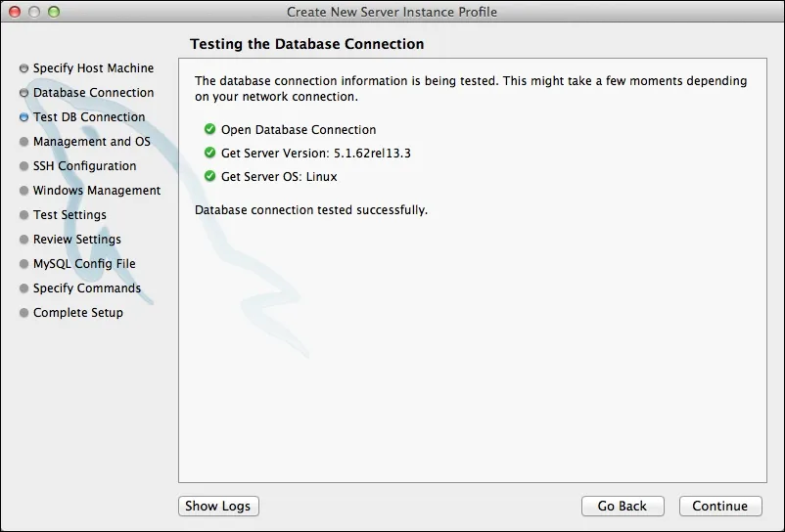Select the Test Settings step
The height and width of the screenshot is (532, 785).
click(x=69, y=215)
